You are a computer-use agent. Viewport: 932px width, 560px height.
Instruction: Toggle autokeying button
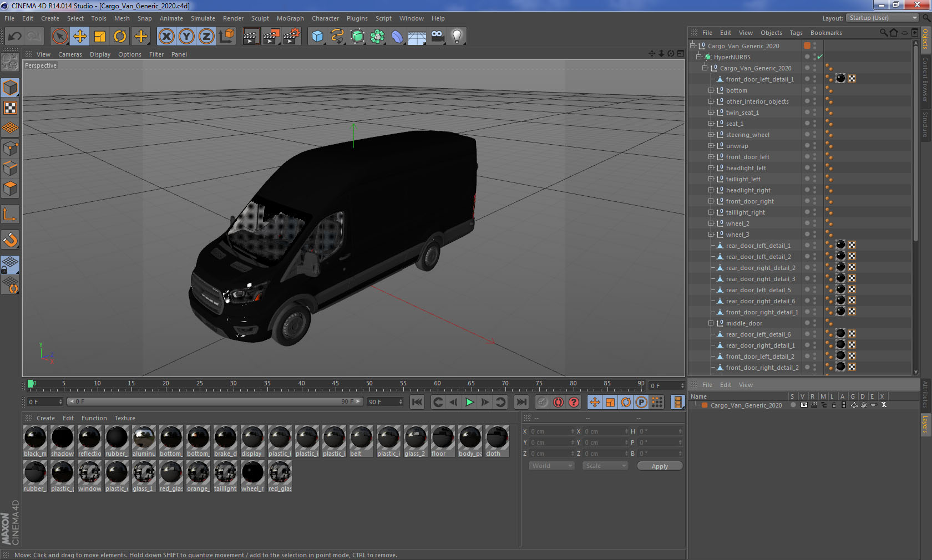558,402
